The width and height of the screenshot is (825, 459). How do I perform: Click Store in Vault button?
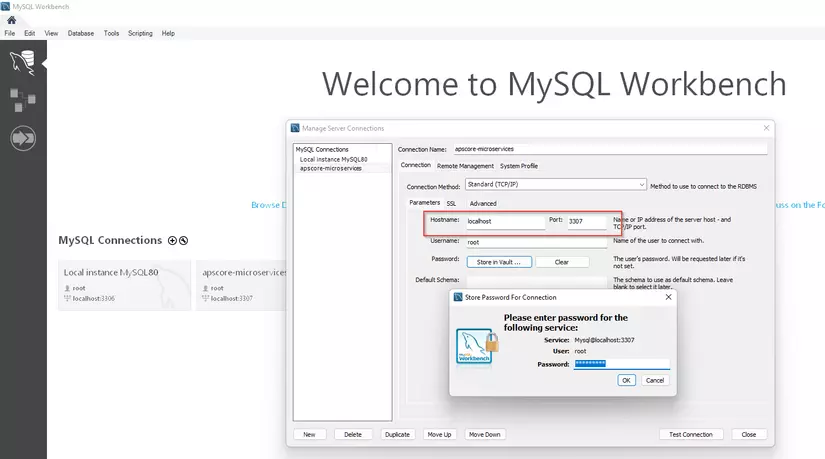[x=498, y=262]
